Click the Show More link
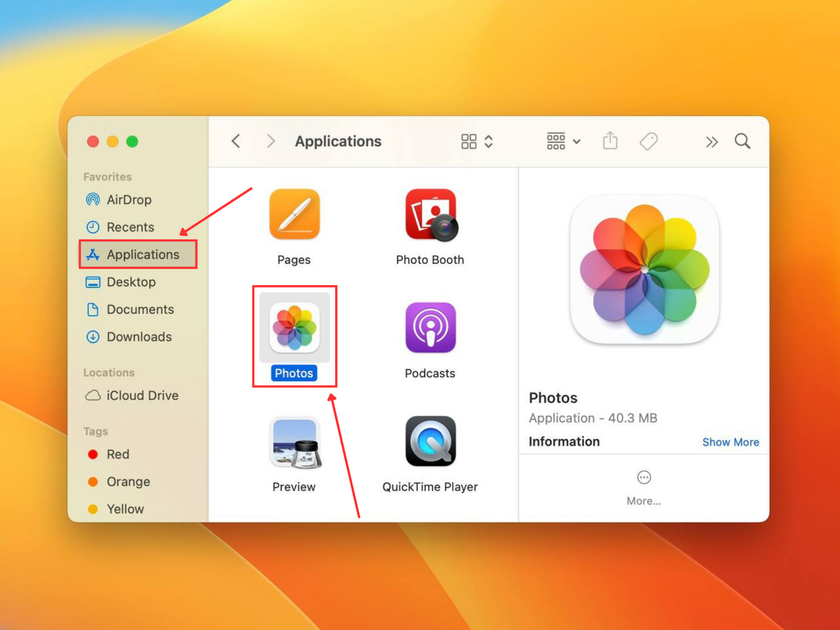 point(730,442)
